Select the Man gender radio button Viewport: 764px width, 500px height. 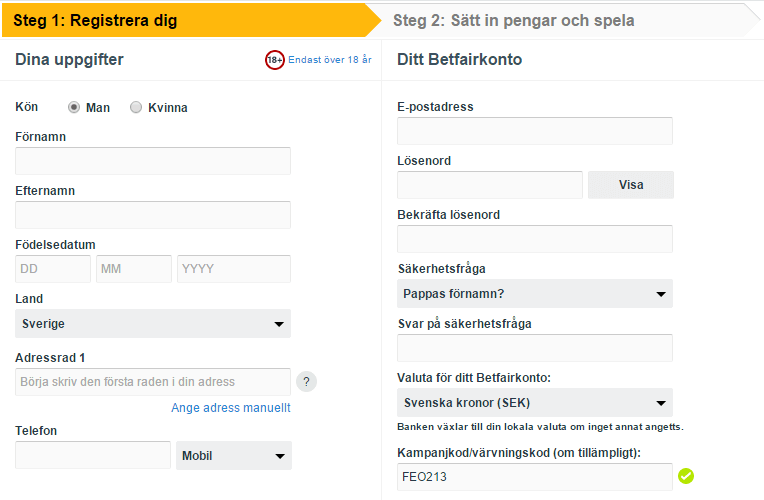74,107
